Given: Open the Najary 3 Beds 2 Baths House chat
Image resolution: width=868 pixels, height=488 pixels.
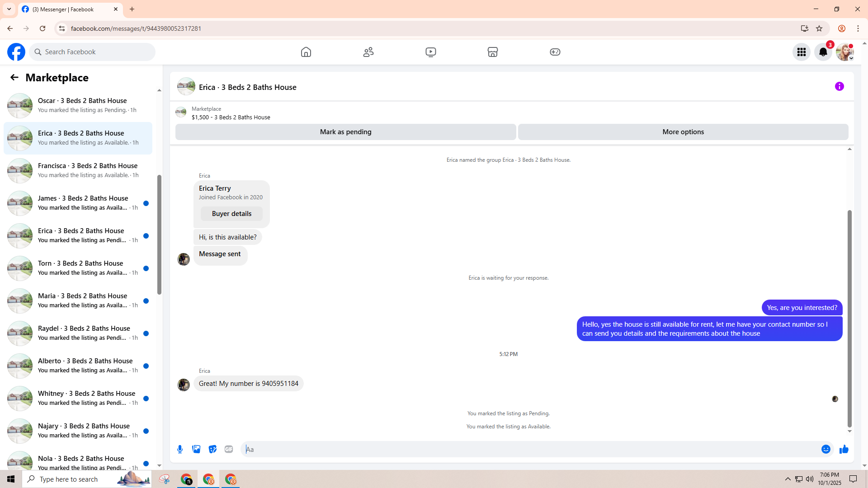Looking at the screenshot, I should 78,431.
